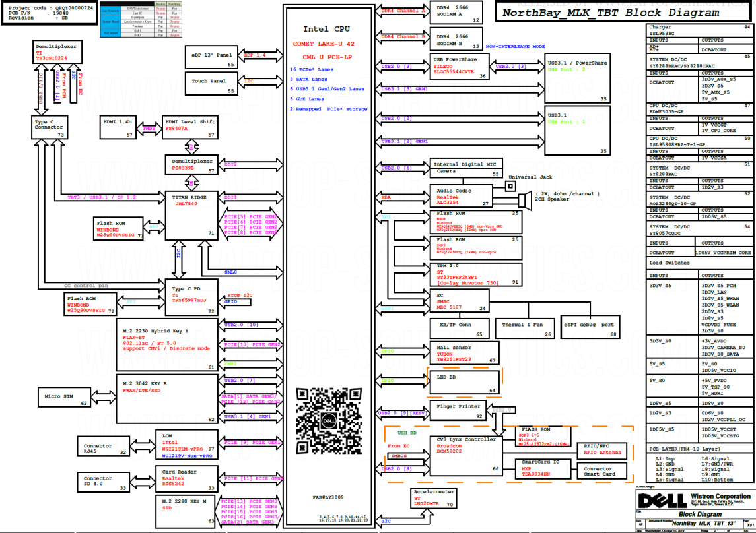
Task: Click the HDMI Level Shift PS8407A block
Action: click(190, 127)
